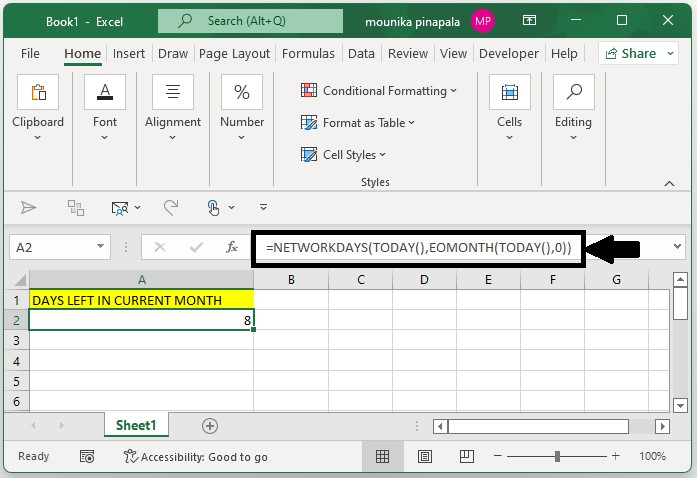This screenshot has height=478, width=697.
Task: Open the Formulas tab
Action: pyautogui.click(x=308, y=54)
